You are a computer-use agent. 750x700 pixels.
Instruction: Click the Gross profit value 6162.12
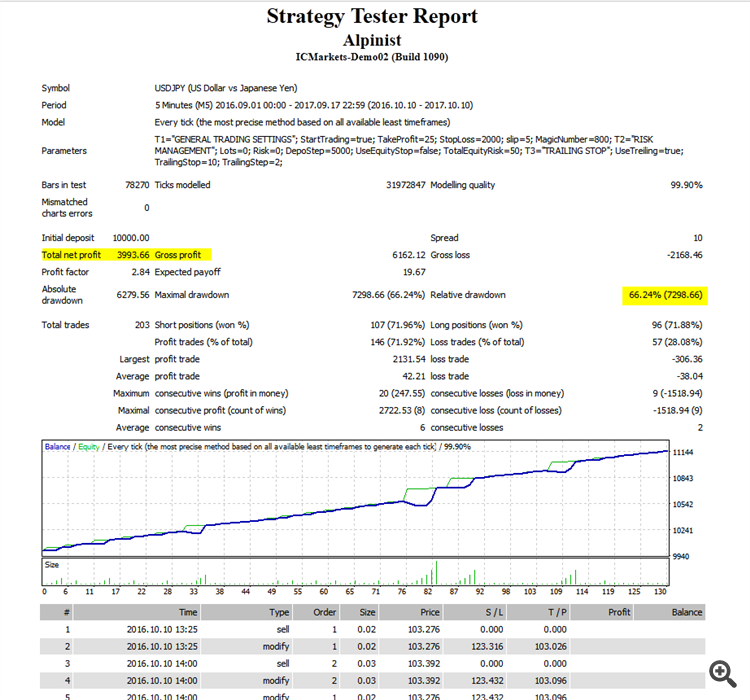pyautogui.click(x=409, y=255)
